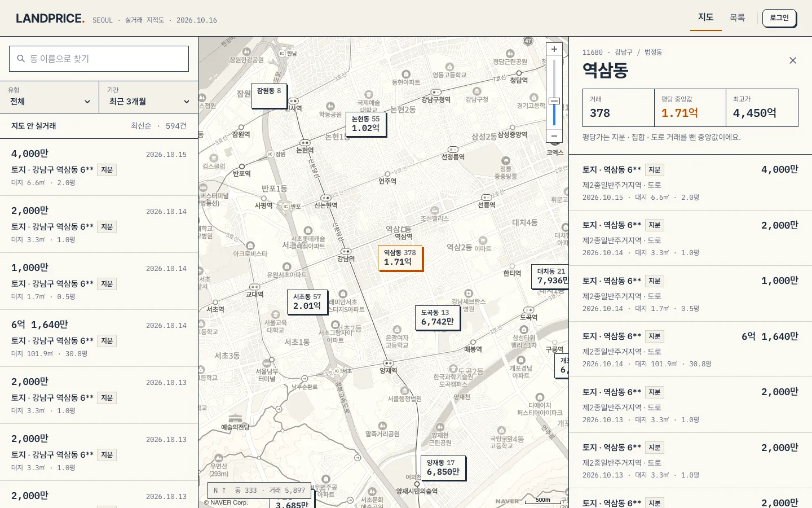Switch to the 목록 tab
The width and height of the screenshot is (812, 508).
coord(737,17)
